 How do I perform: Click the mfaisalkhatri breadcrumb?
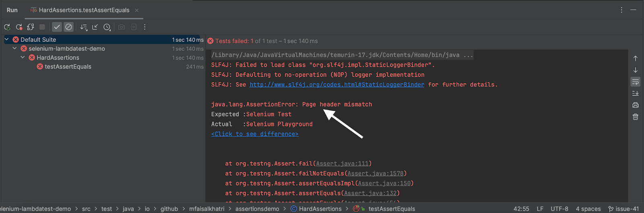(x=207, y=209)
